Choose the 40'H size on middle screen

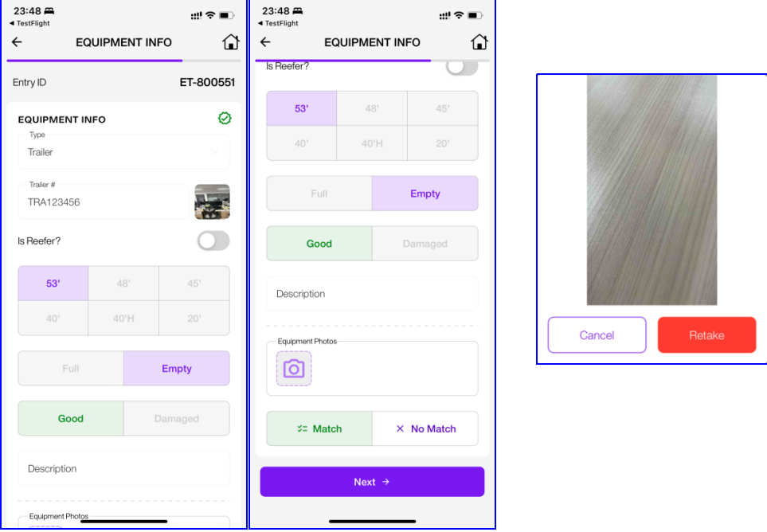372,144
